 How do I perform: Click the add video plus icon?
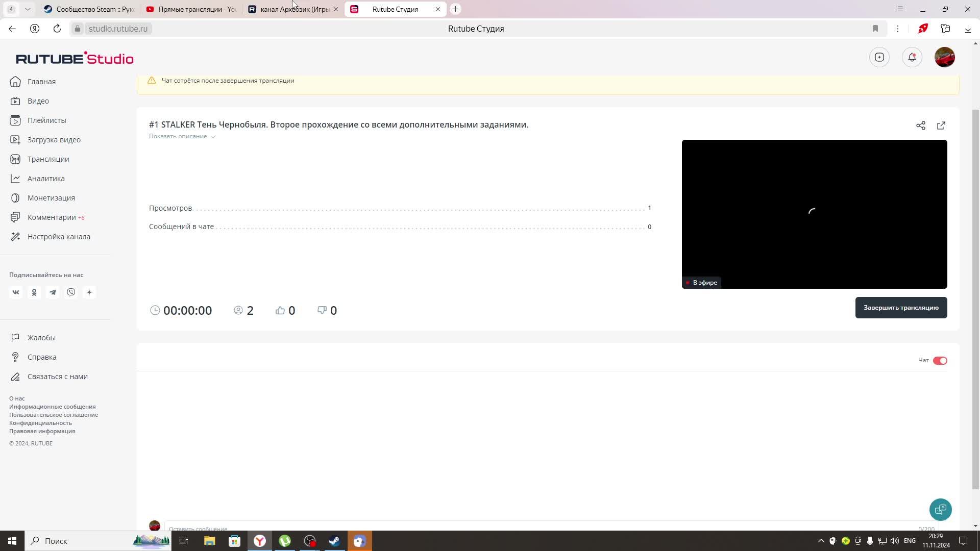coord(879,57)
